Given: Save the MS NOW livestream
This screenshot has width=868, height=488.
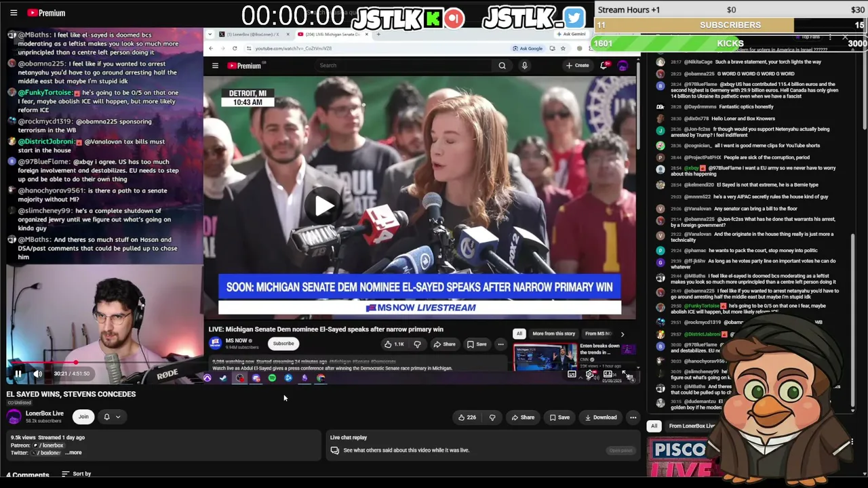Looking at the screenshot, I should click(477, 344).
